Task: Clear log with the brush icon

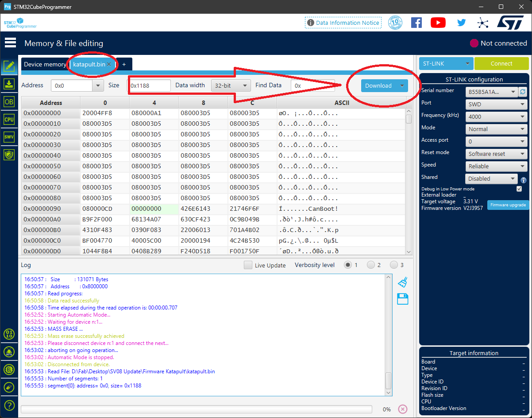Action: (x=402, y=282)
